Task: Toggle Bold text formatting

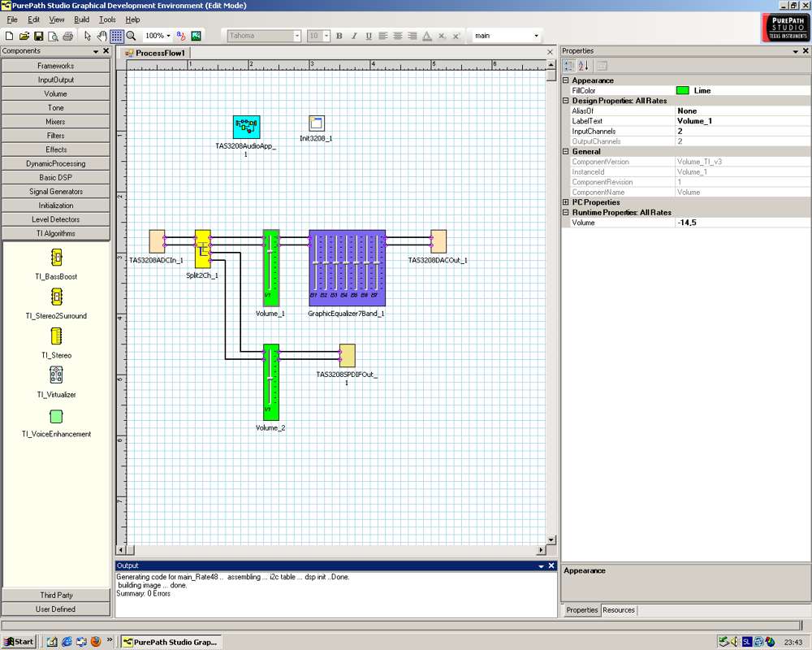Action: coord(339,36)
